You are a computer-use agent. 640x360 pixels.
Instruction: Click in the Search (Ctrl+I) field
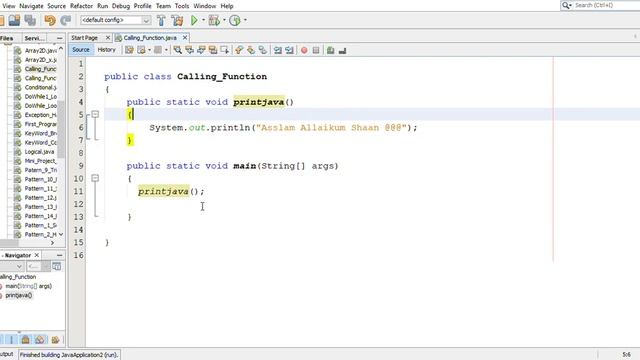pyautogui.click(x=606, y=5)
